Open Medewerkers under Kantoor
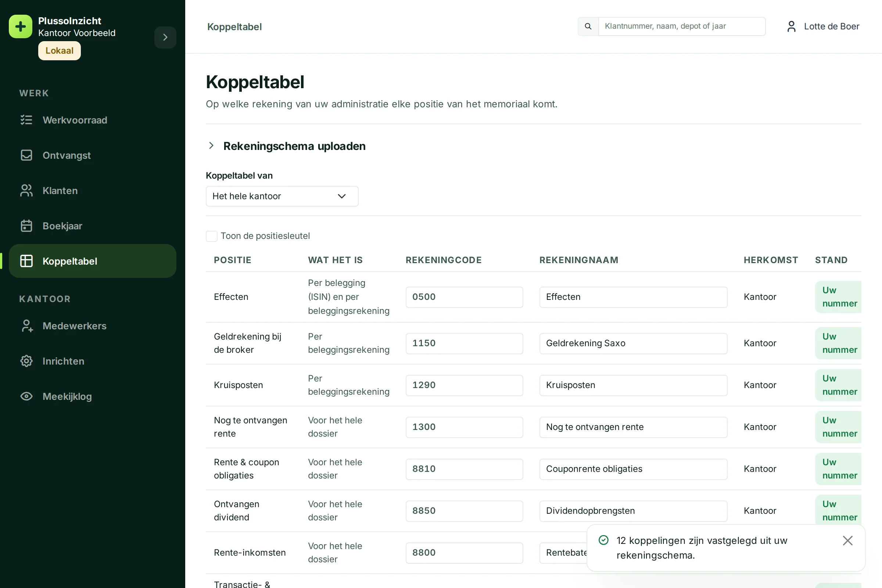This screenshot has height=588, width=882. tap(92, 326)
